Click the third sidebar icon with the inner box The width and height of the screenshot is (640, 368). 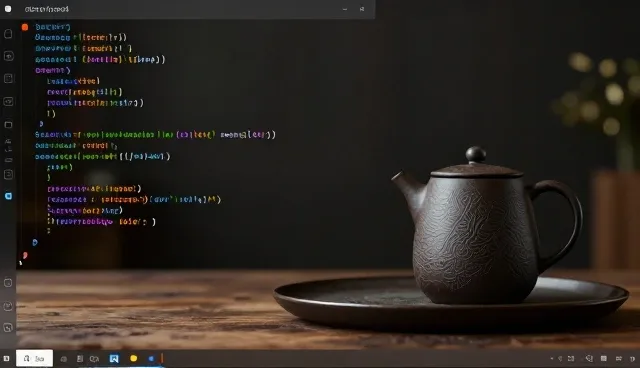(8, 78)
